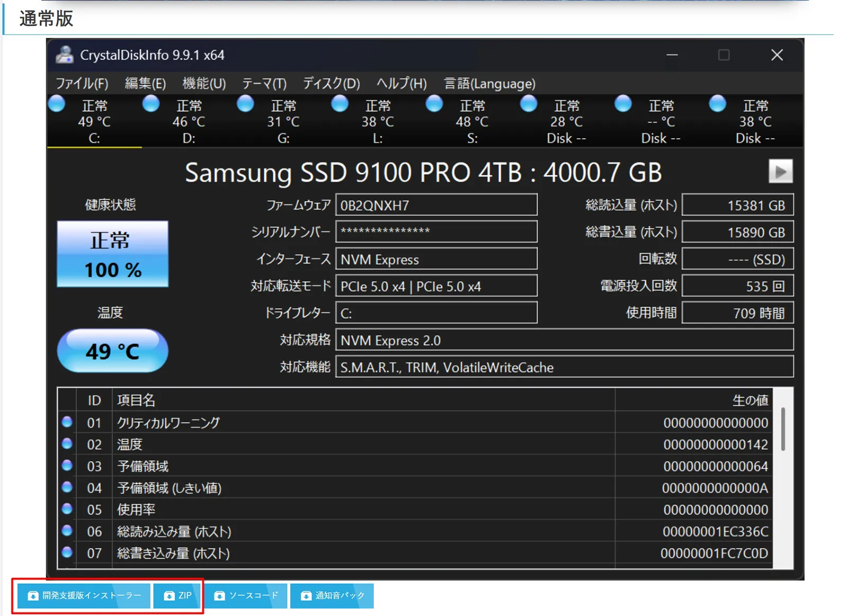Open the 言語(Language) menu
847x616 pixels.
pyautogui.click(x=490, y=84)
